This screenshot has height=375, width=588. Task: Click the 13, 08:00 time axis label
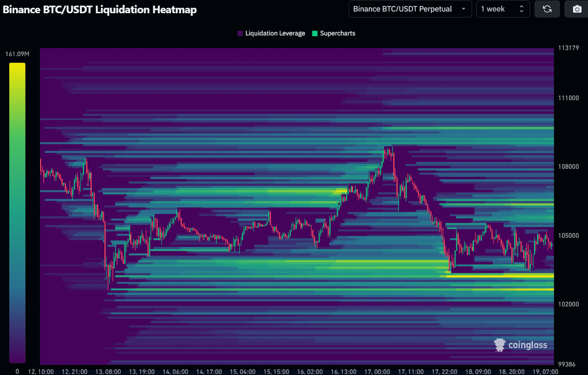click(x=108, y=372)
